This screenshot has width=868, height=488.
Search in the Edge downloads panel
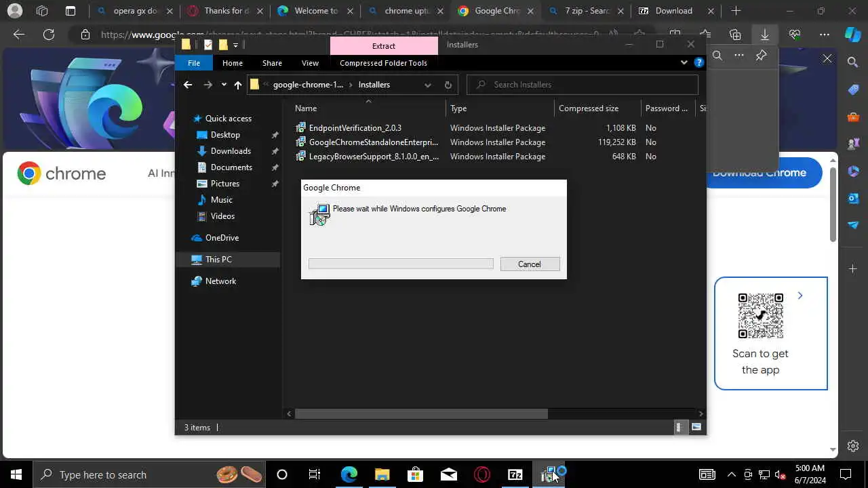pyautogui.click(x=717, y=56)
